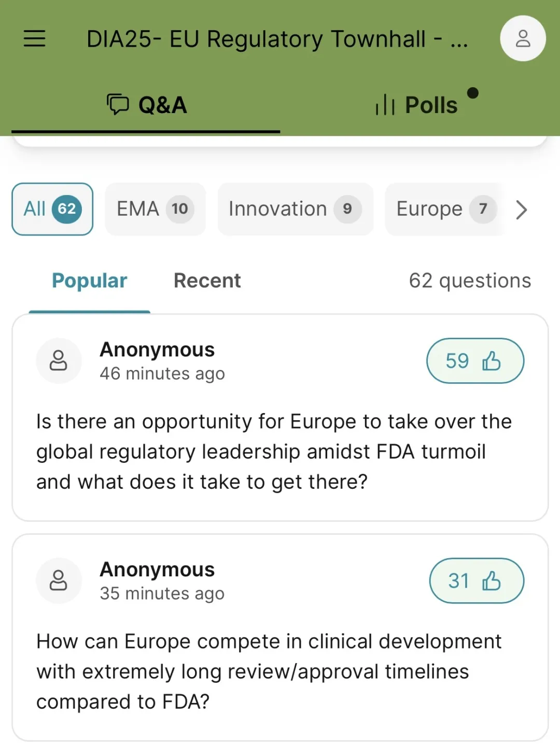Open the question about clinical development timelines
Image resolution: width=560 pixels, height=746 pixels.
pyautogui.click(x=269, y=671)
